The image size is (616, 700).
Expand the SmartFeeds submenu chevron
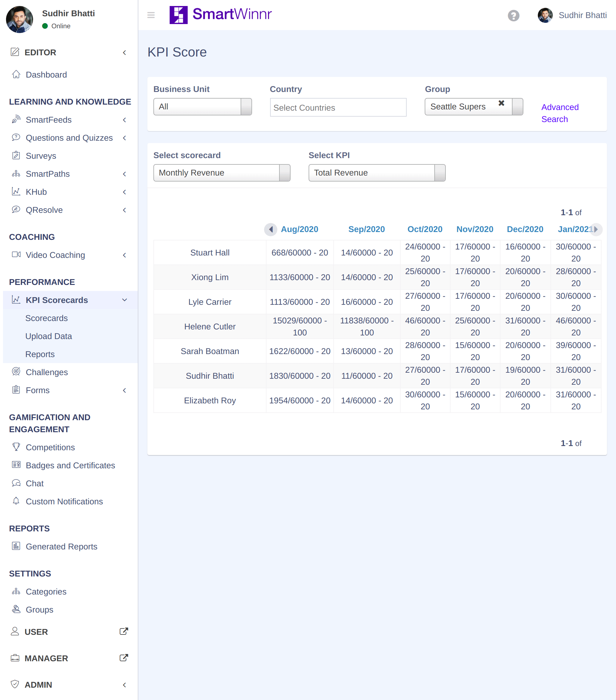125,120
